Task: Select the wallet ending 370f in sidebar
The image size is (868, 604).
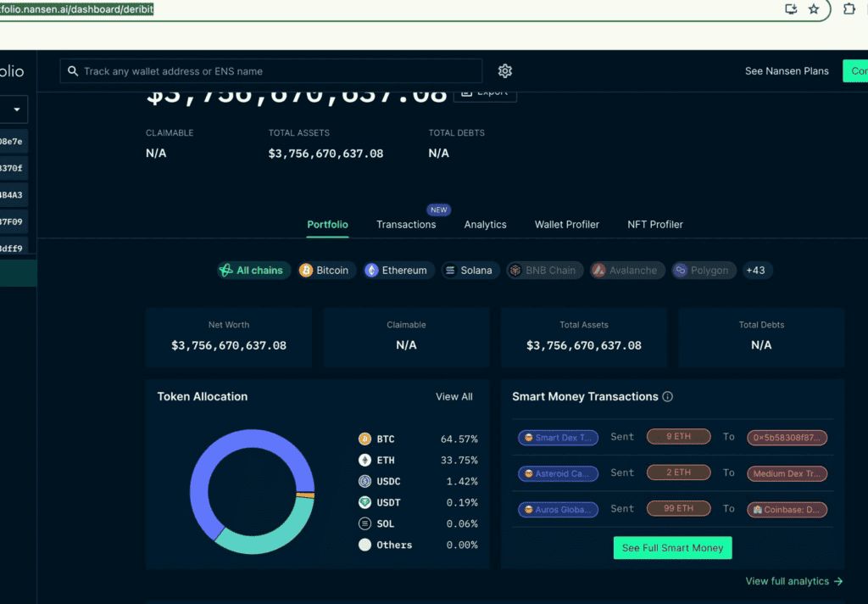Action: click(x=14, y=168)
